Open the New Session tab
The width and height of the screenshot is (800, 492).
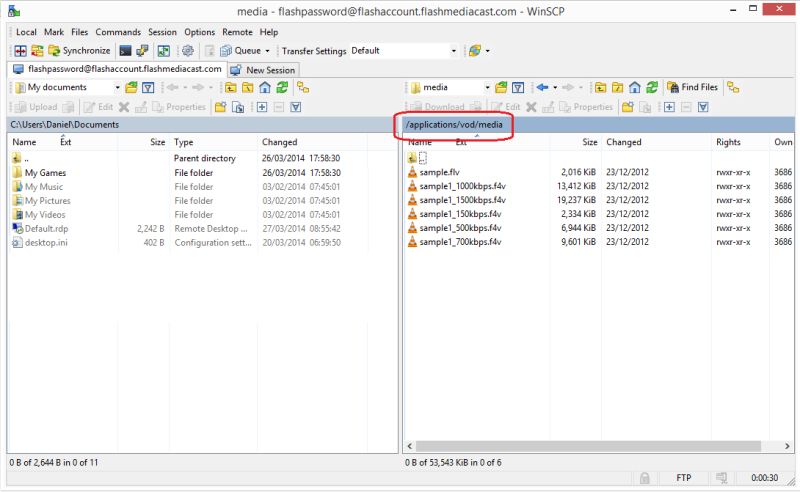tap(263, 70)
